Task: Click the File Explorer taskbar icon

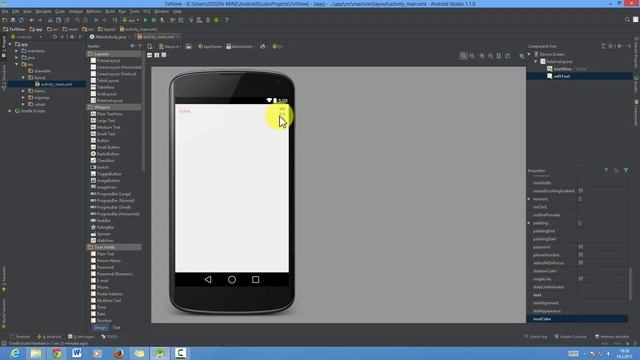Action: point(36,353)
